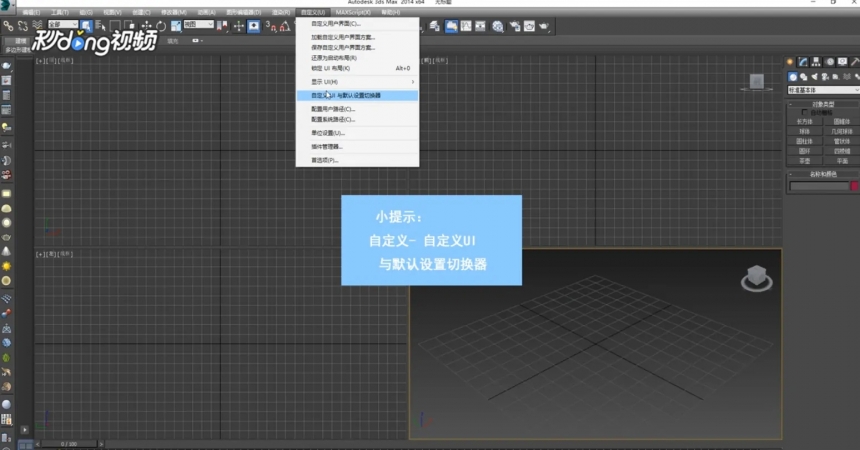Click the Cylinder (圆柱体) primitive button
Screen dimensions: 860x450
coord(805,142)
